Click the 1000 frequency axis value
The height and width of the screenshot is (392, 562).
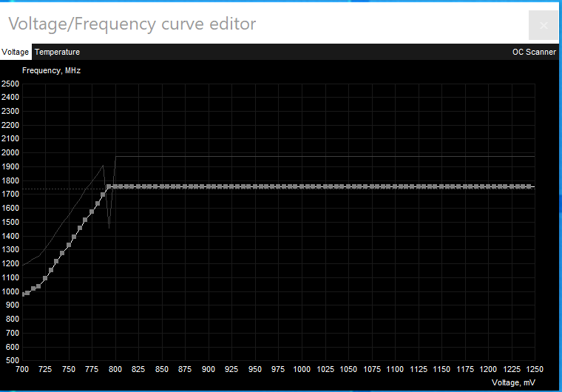click(10, 291)
